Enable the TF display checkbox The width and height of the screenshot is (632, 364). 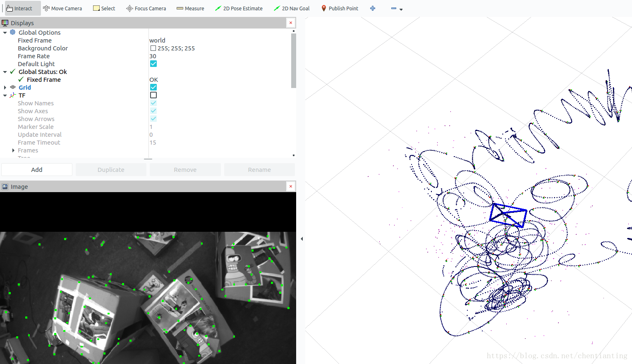click(153, 95)
